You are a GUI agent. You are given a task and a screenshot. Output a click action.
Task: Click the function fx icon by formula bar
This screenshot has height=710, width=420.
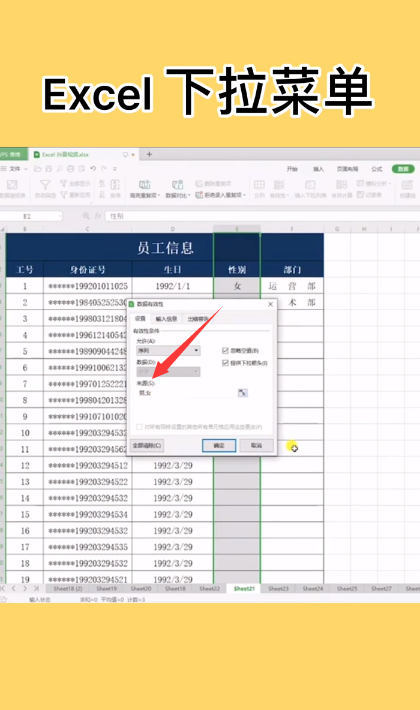point(98,216)
